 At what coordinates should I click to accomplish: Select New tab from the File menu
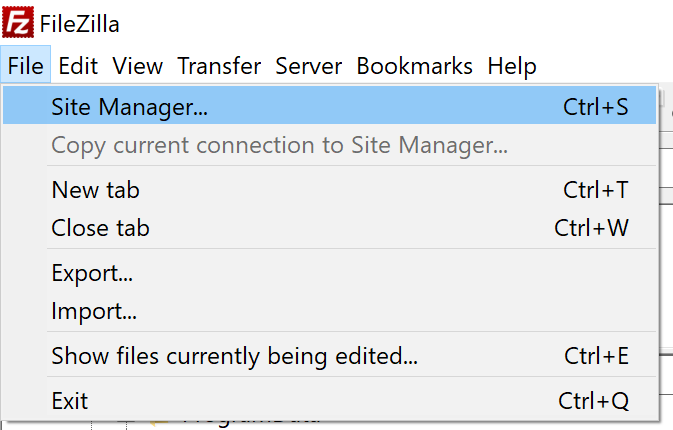329,189
